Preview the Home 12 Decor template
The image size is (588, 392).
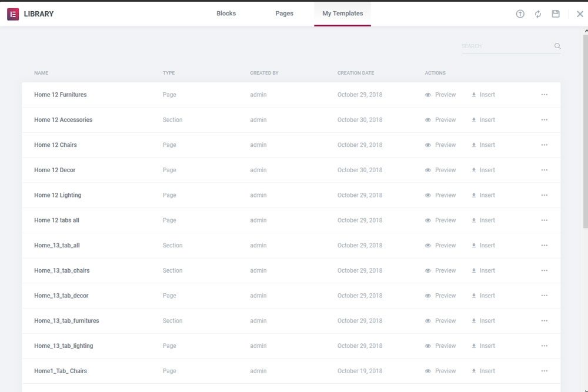[440, 170]
